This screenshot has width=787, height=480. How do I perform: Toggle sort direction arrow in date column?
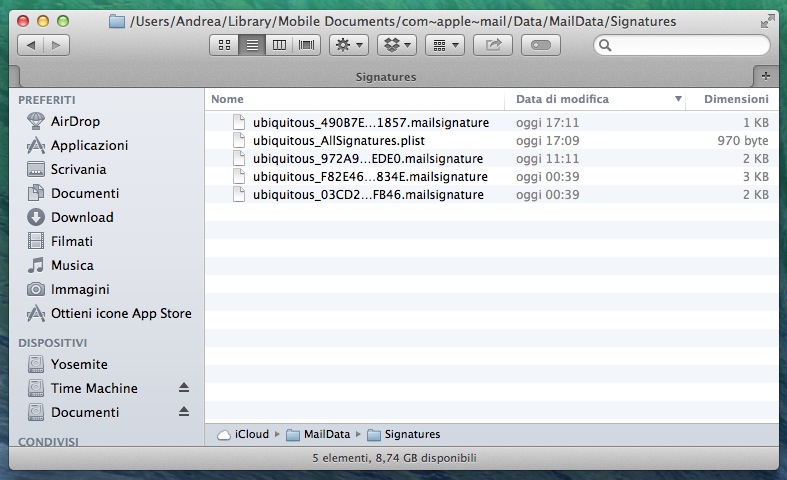point(678,99)
